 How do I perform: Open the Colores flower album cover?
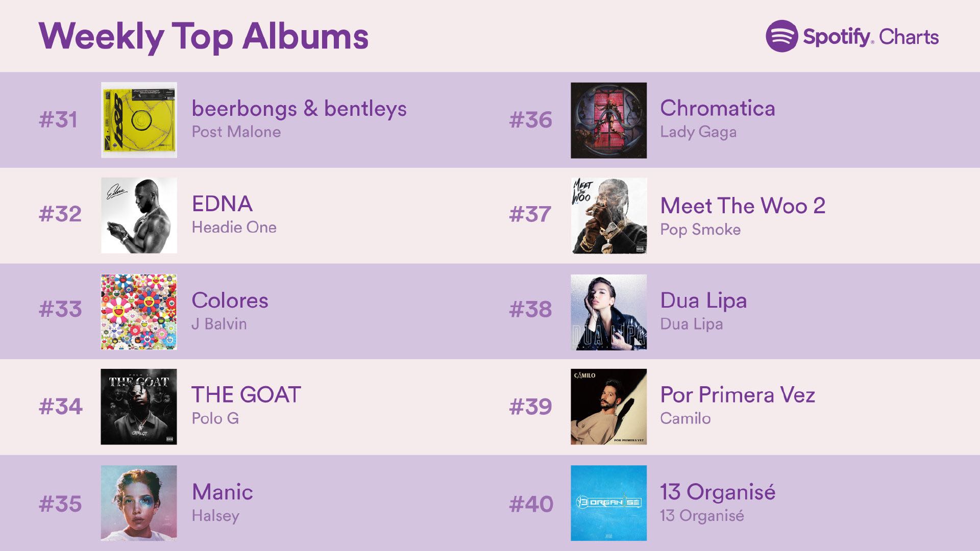click(x=139, y=312)
